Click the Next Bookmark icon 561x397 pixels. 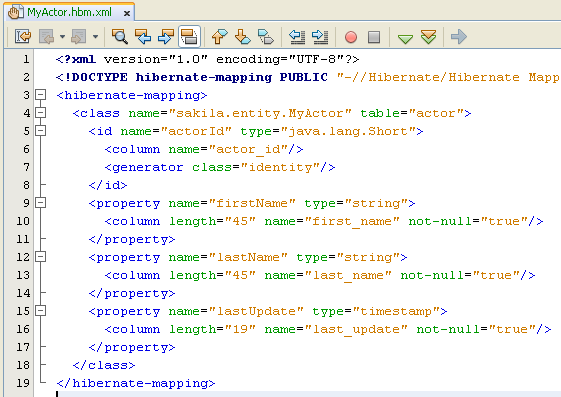(x=243, y=36)
